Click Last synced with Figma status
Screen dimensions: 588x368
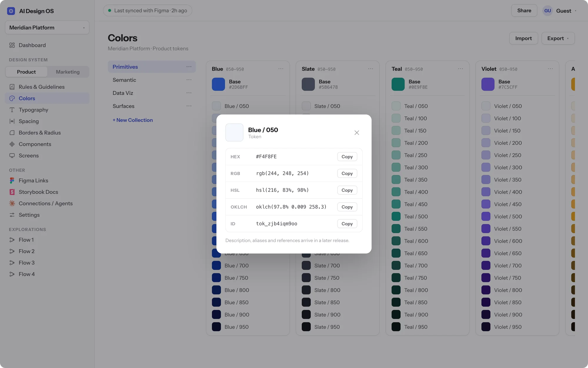147,11
